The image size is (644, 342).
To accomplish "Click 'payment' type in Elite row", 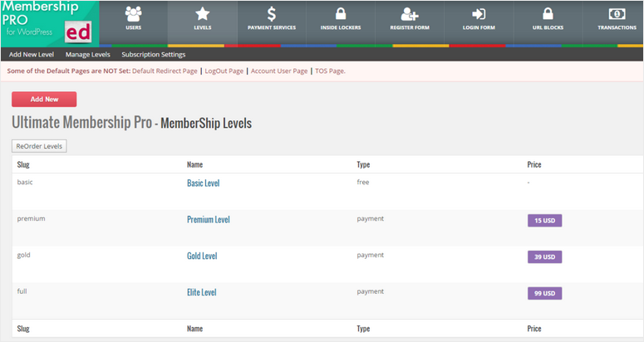I will tap(370, 291).
